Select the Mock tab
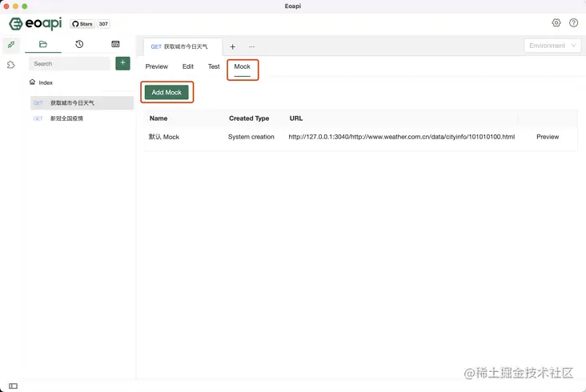The width and height of the screenshot is (586, 392). pyautogui.click(x=243, y=66)
